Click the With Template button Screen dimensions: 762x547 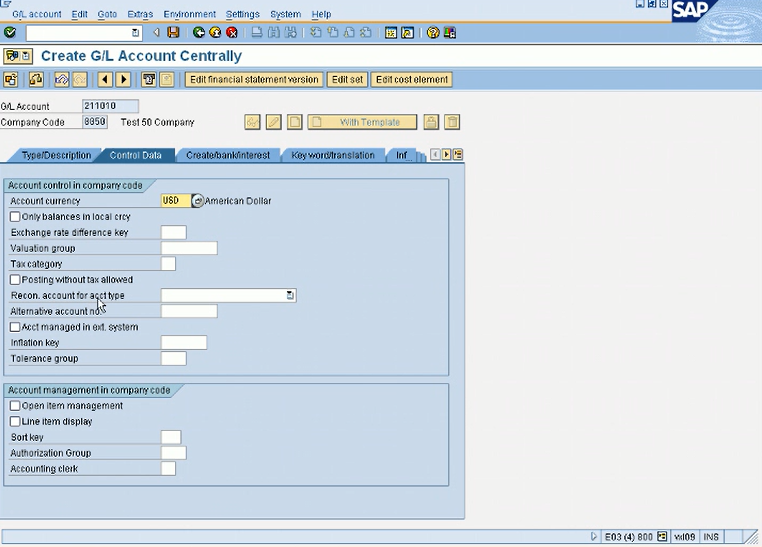(363, 122)
